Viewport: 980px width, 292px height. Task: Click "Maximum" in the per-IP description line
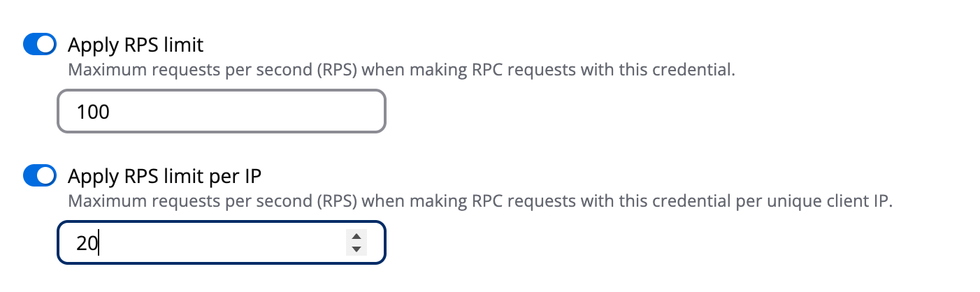coord(96,201)
